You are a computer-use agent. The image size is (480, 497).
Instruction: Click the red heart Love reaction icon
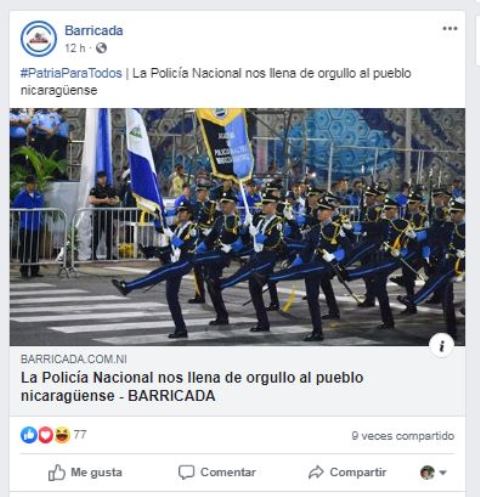click(46, 435)
